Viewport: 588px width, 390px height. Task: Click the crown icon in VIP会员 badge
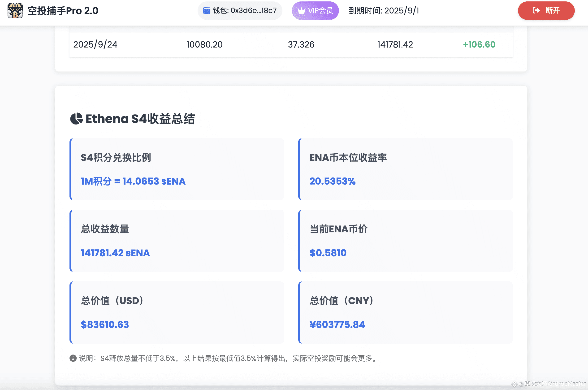(x=301, y=11)
